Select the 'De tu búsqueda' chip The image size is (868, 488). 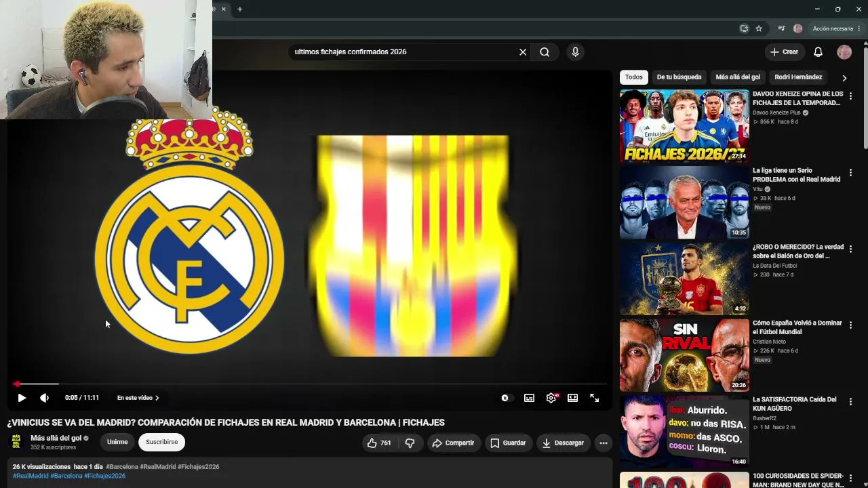pos(679,77)
